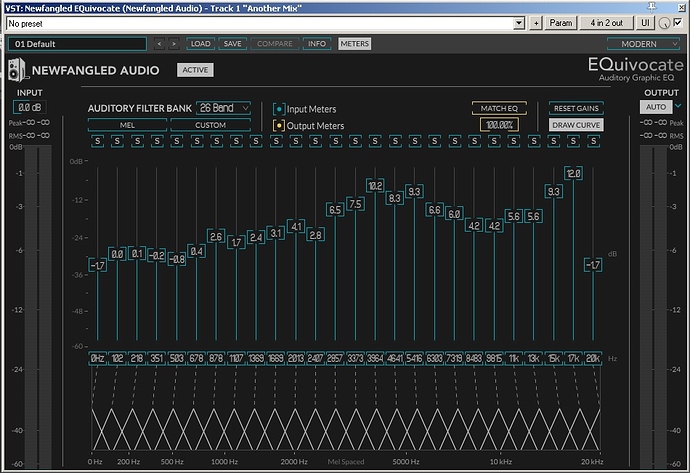Viewport: 690px width, 473px height.
Task: Solo the 503 Hz band
Action: pos(177,141)
